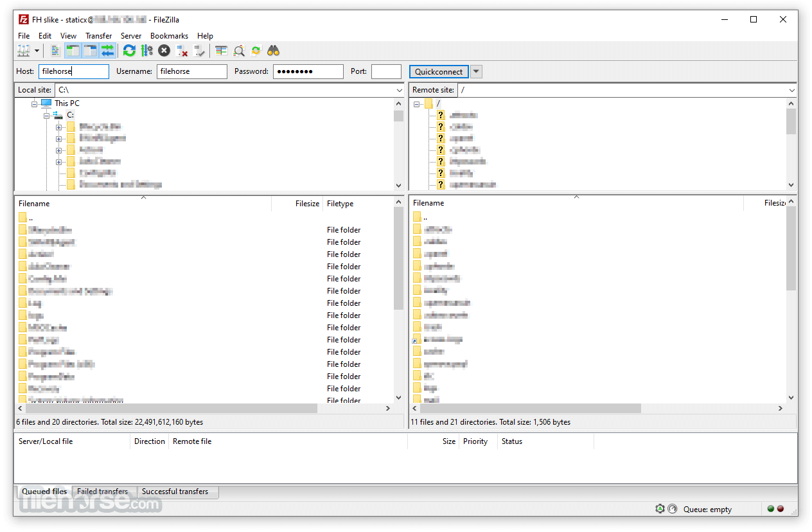Collapse the C: drive tree node
Viewport: 812px width, 532px height.
click(x=47, y=115)
